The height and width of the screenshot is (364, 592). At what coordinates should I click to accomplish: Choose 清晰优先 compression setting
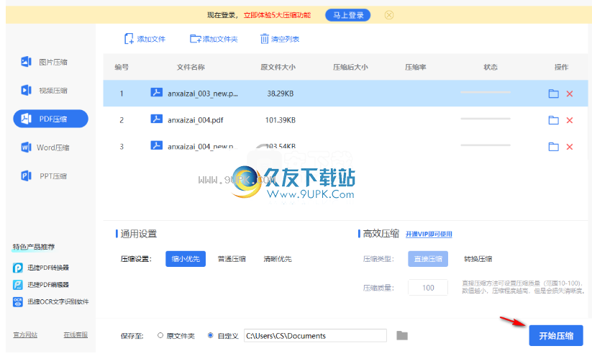click(278, 259)
